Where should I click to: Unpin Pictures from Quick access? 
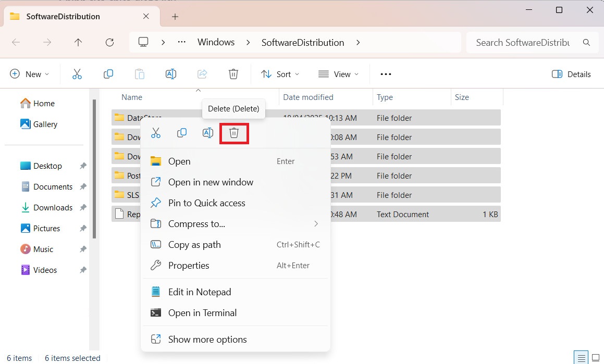click(x=83, y=228)
